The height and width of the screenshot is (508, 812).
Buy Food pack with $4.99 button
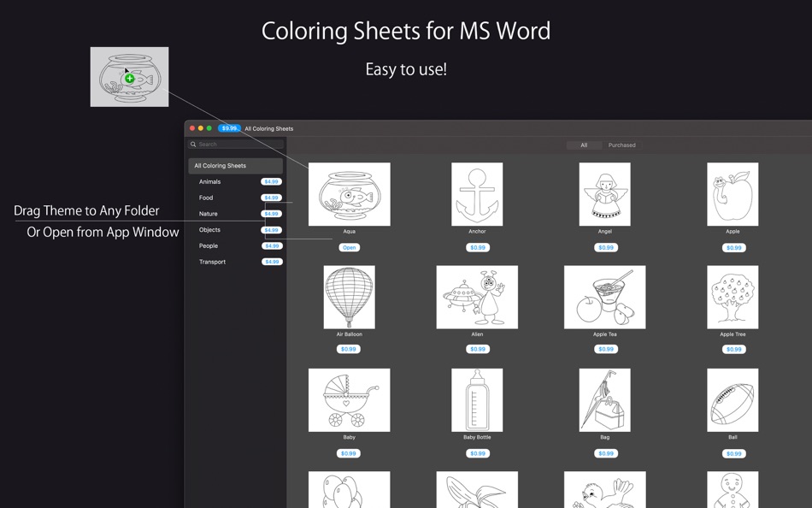tap(271, 198)
